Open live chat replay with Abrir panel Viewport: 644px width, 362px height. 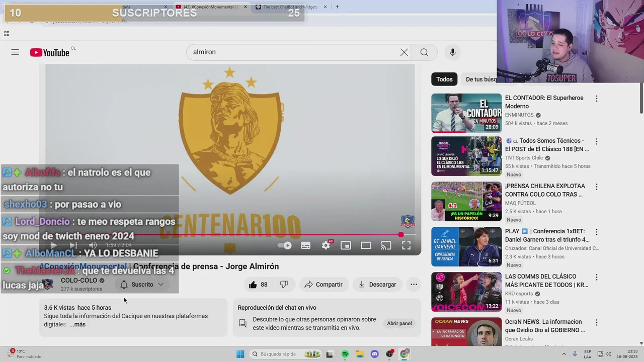399,323
